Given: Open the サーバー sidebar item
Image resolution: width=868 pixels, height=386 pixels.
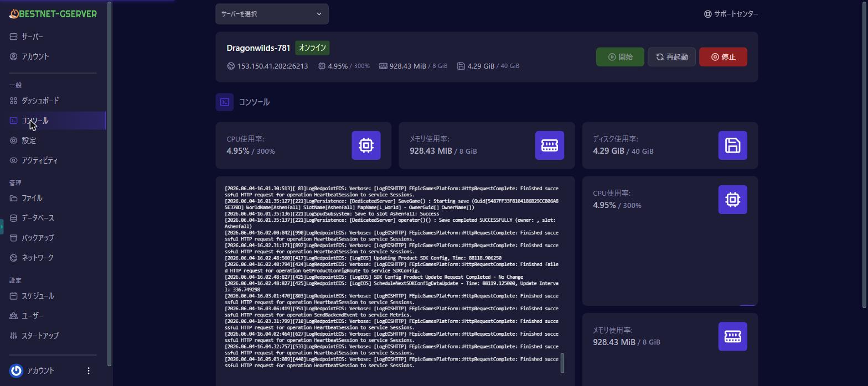Looking at the screenshot, I should click(53, 36).
